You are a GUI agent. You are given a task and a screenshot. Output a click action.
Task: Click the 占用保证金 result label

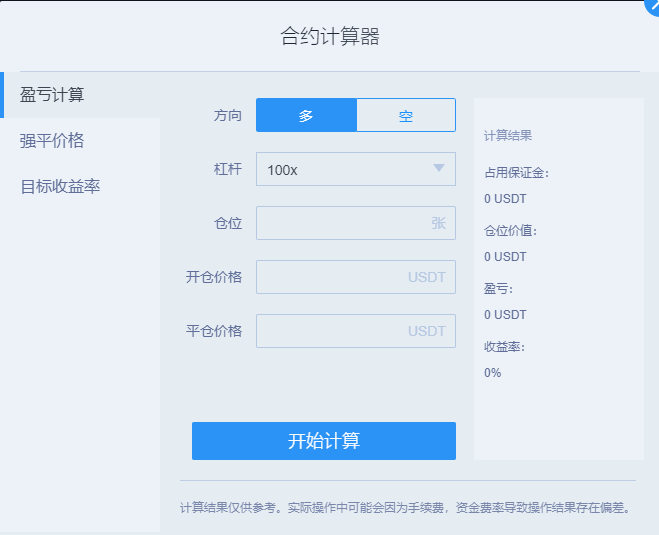pyautogui.click(x=517, y=173)
